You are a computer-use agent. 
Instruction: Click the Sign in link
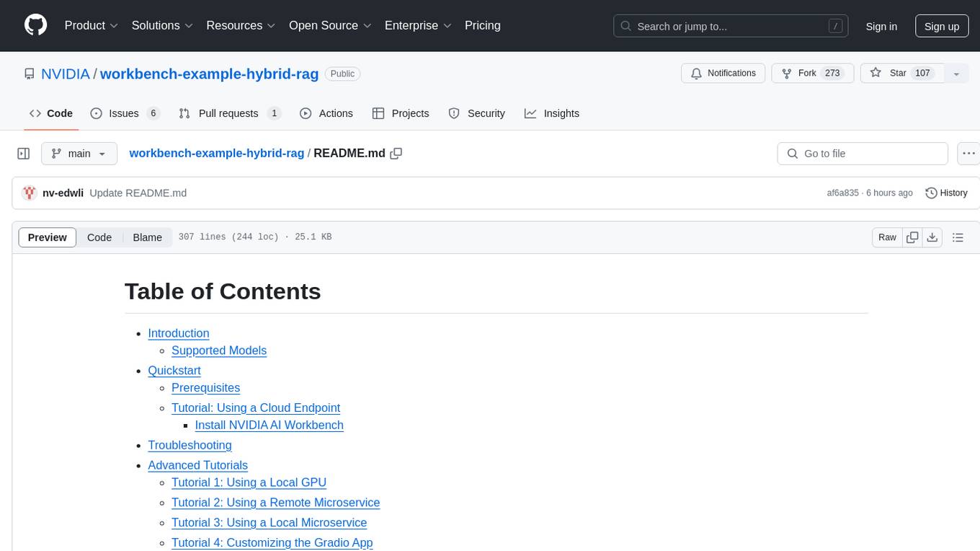coord(881,27)
